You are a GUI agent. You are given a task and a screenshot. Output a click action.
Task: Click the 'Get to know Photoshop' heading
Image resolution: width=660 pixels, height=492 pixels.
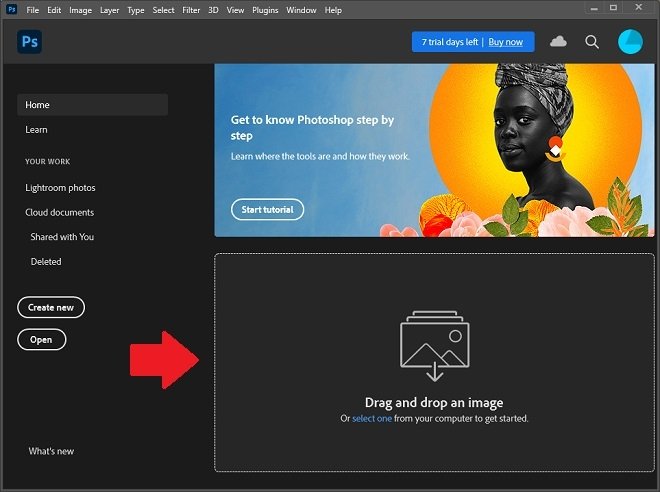pyautogui.click(x=312, y=128)
